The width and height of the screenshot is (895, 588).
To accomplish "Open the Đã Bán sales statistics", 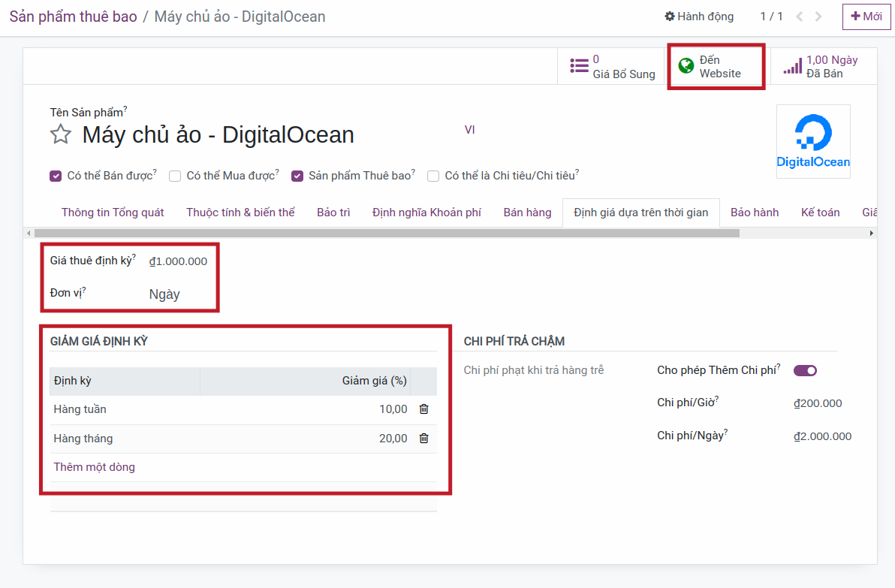I will click(x=823, y=67).
